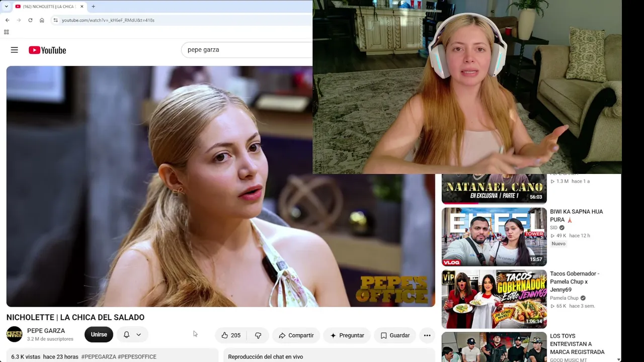Open the Chrome tab search chevron
This screenshot has width=644, height=362.
tap(6, 7)
